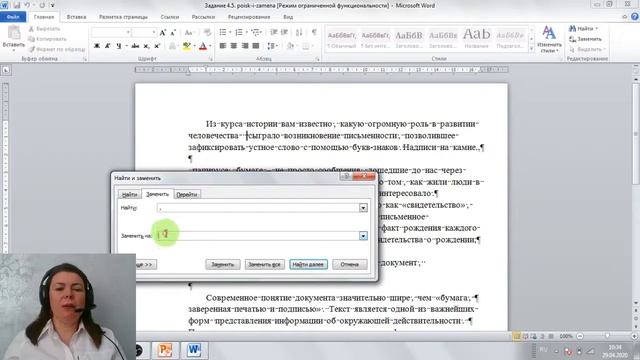Apply strikethrough formatting
This screenshot has width=640, height=360.
point(135,46)
